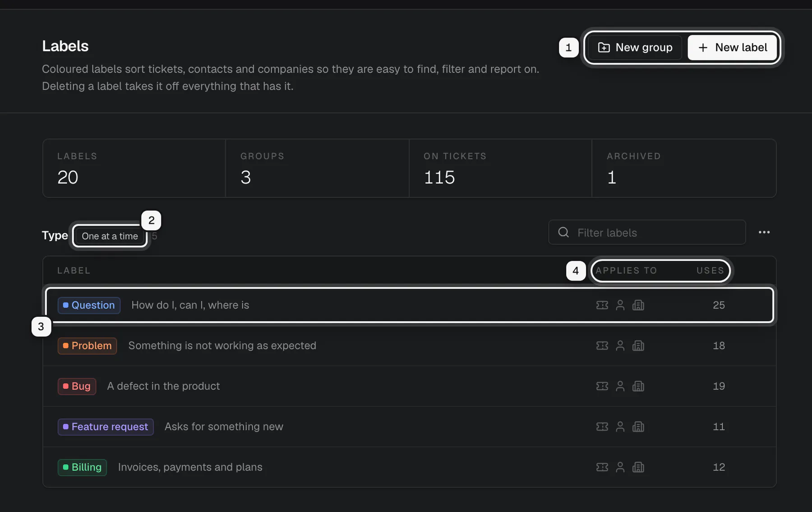Click contact person icon in Question row

point(620,305)
